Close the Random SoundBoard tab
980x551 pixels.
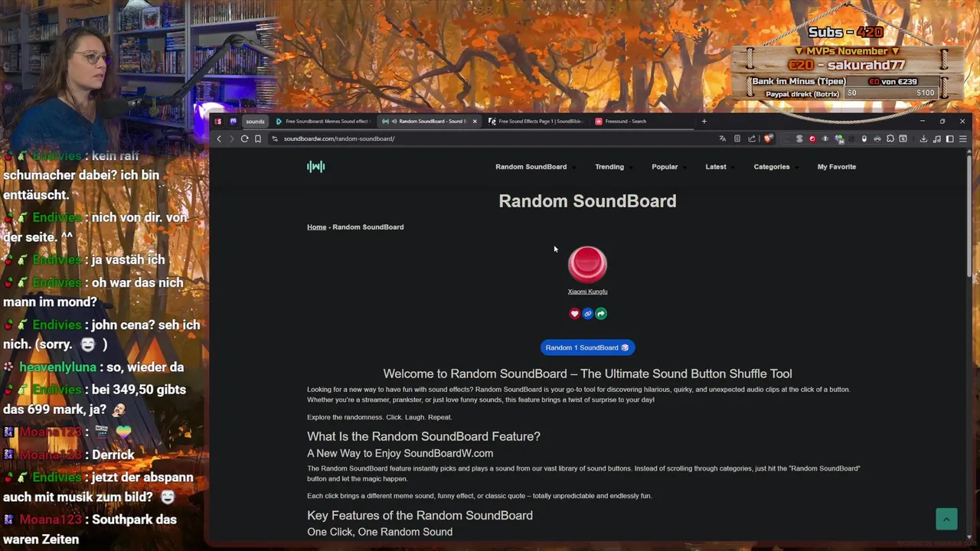coord(475,121)
